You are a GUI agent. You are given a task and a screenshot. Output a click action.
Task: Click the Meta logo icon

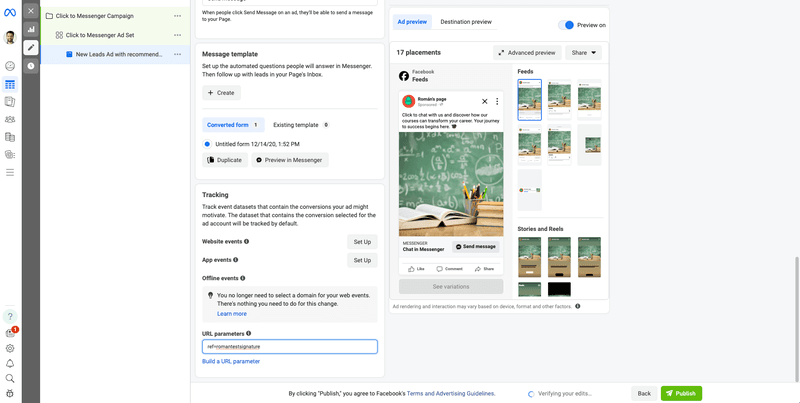coord(10,13)
